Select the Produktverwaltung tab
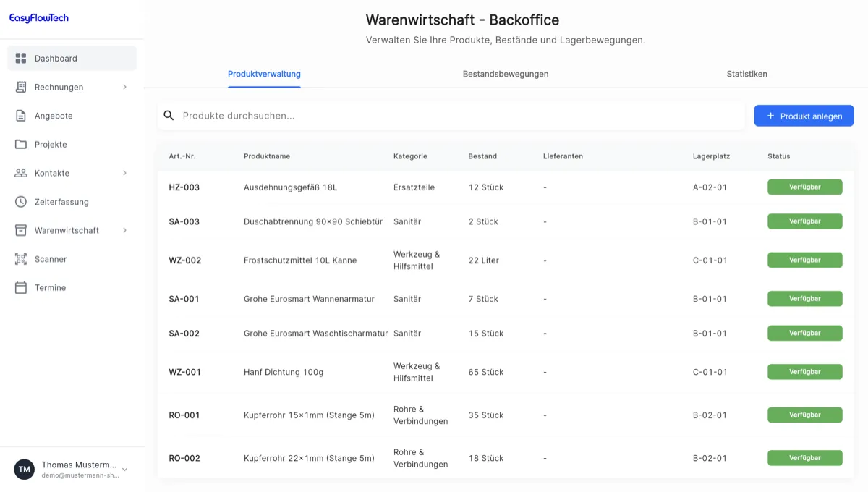 (x=263, y=74)
